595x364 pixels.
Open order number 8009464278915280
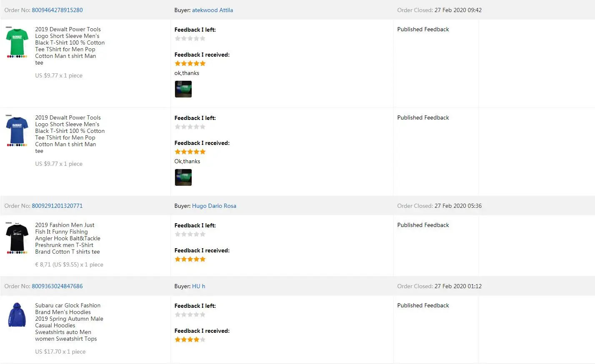coord(57,10)
